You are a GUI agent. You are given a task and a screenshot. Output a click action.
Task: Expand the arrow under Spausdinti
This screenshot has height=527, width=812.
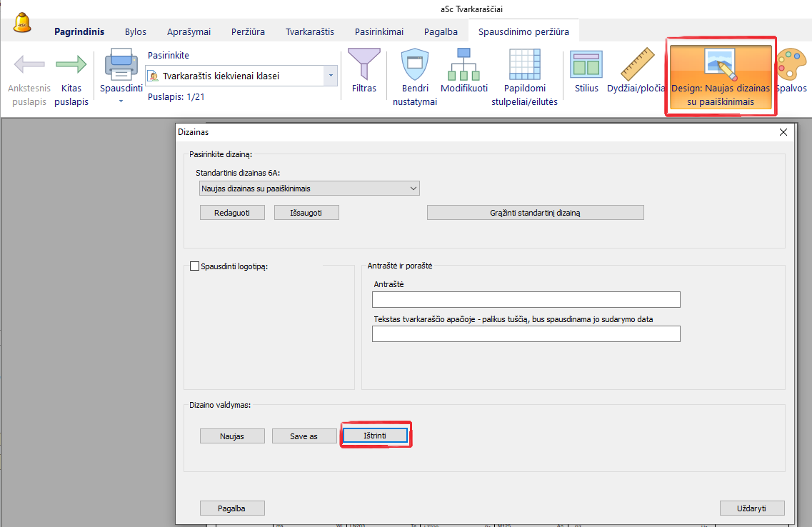tap(121, 101)
